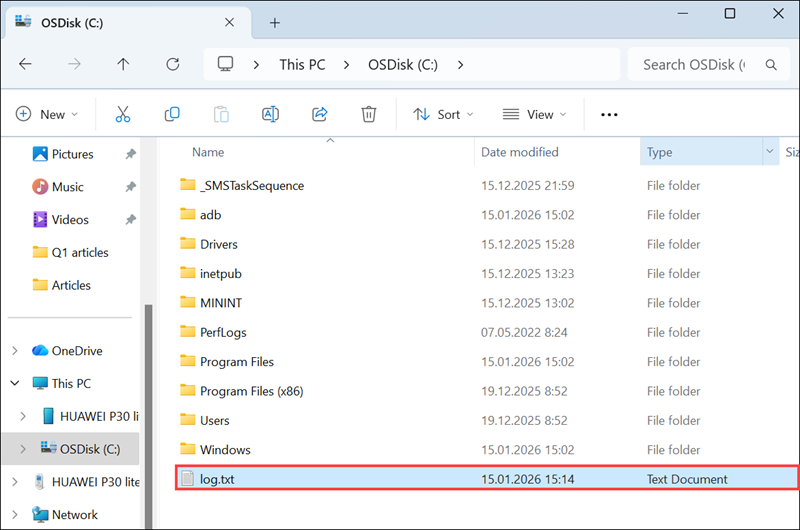Click the Cut scissors icon
This screenshot has height=530, width=800.
tap(122, 114)
